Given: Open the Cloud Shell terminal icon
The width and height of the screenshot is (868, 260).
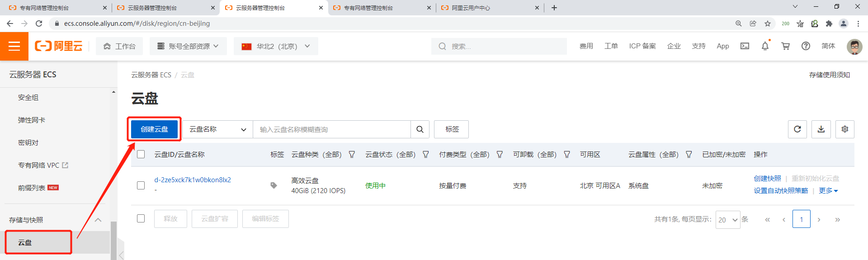Looking at the screenshot, I should pos(745,46).
